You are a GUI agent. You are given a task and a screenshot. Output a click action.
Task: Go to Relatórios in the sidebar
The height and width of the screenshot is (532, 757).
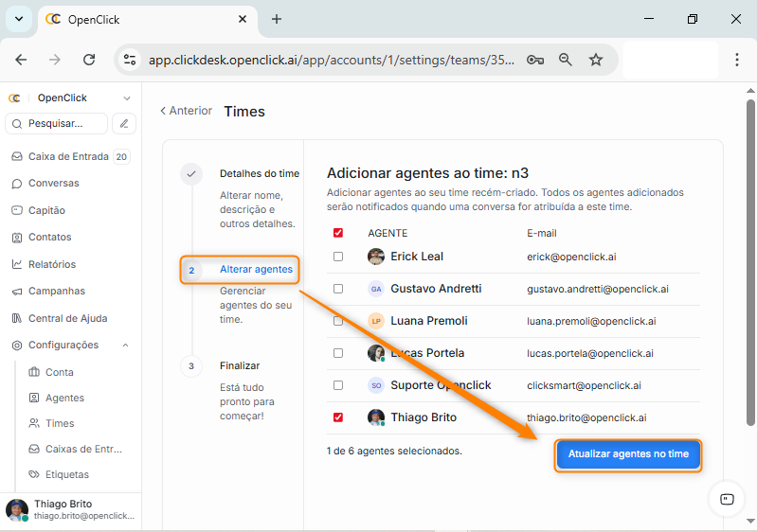click(51, 264)
